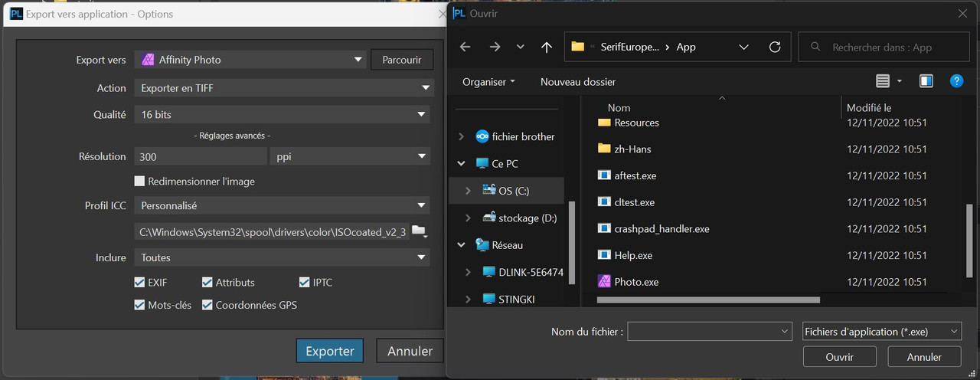The height and width of the screenshot is (380, 980).
Task: Enable Redimensionner l'image checkbox
Action: pyautogui.click(x=139, y=182)
